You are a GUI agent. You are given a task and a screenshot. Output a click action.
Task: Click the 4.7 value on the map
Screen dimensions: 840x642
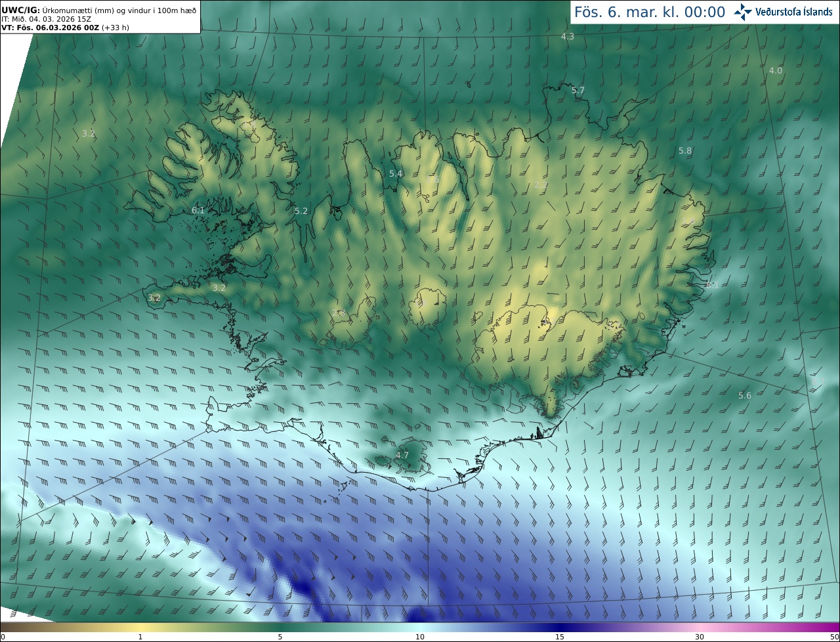coord(402,455)
